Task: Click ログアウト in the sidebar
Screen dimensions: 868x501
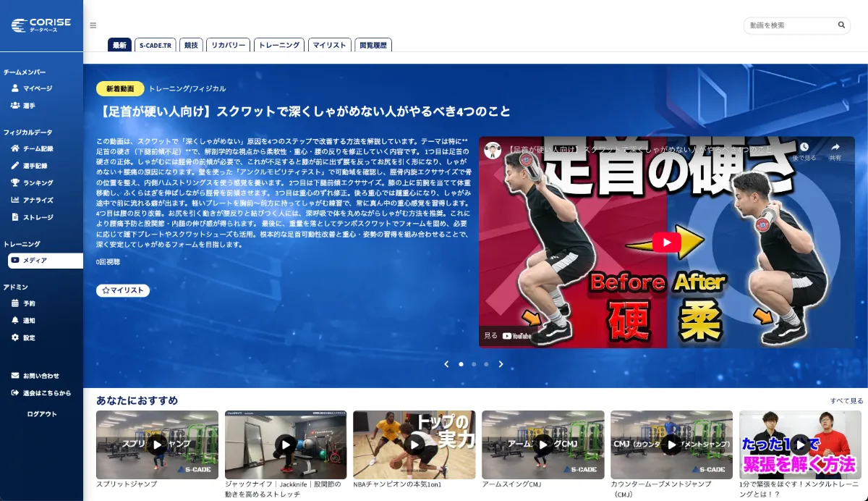Action: [41, 414]
